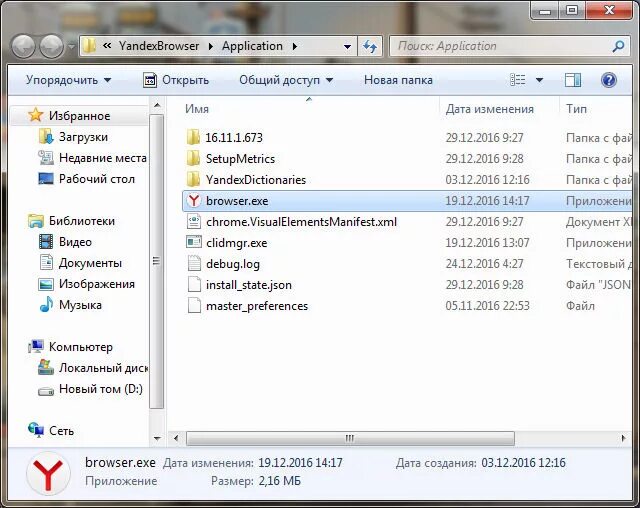Screen dimensions: 640x508
Task: Open Загрузки in Favorites
Action: pos(83,137)
